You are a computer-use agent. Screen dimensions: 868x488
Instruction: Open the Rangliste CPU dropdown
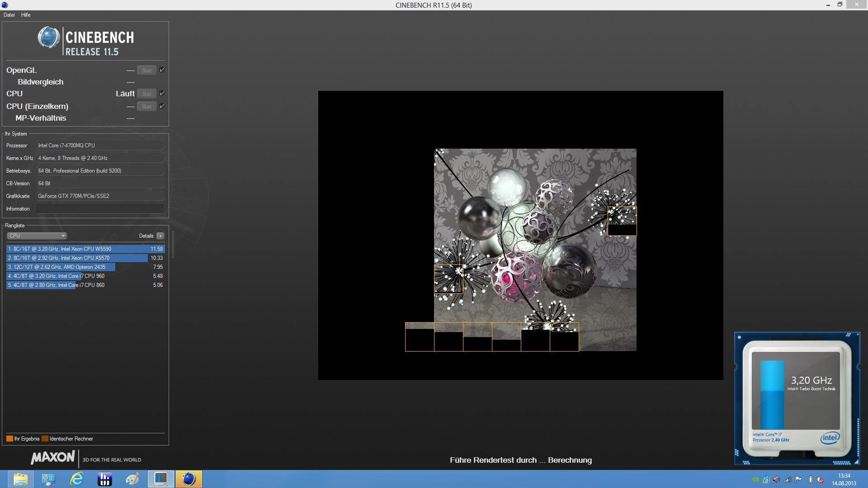pyautogui.click(x=37, y=236)
